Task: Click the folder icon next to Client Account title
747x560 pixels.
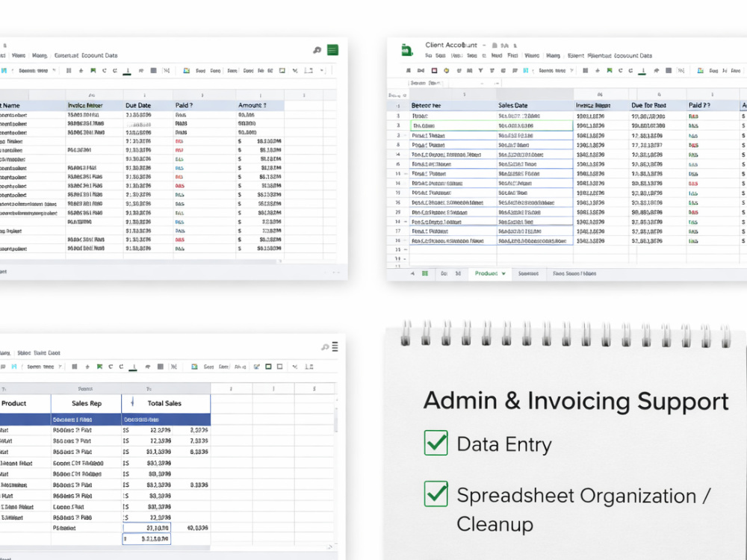Action: coord(495,46)
